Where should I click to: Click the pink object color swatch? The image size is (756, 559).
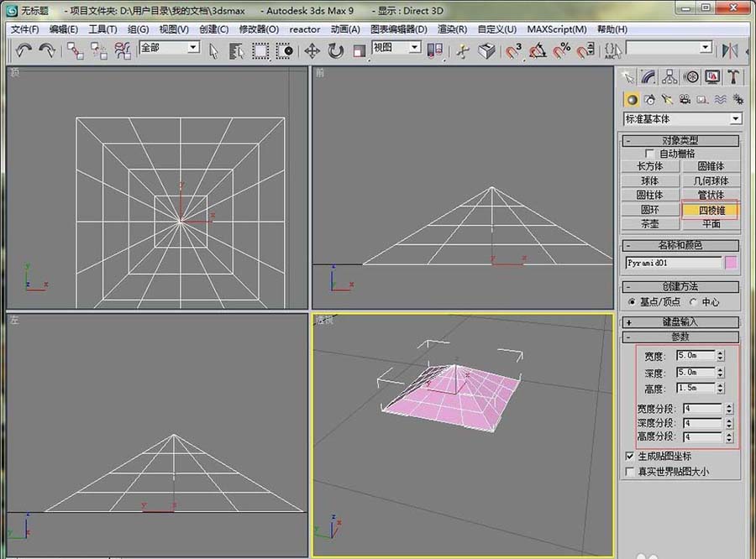[x=731, y=263]
